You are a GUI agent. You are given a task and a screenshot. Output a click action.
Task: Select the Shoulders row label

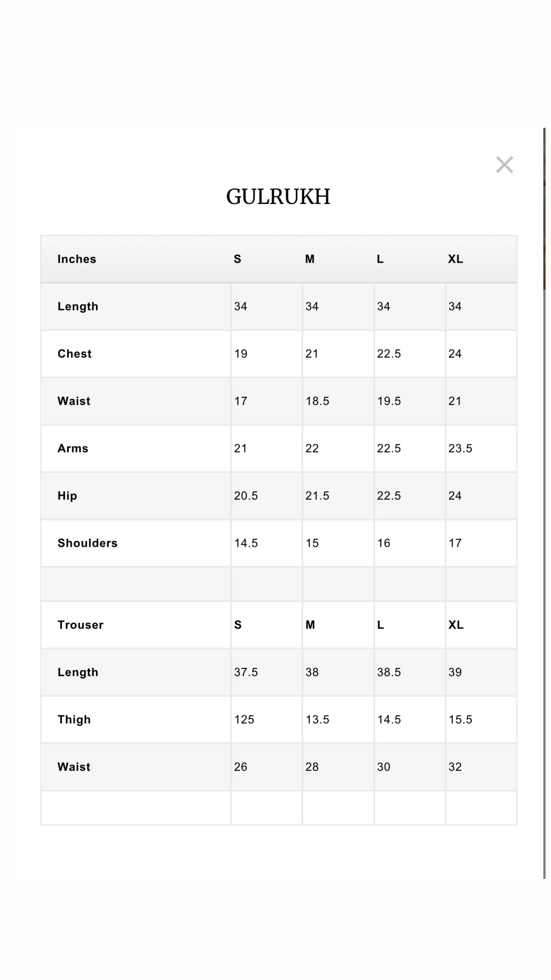pos(88,543)
